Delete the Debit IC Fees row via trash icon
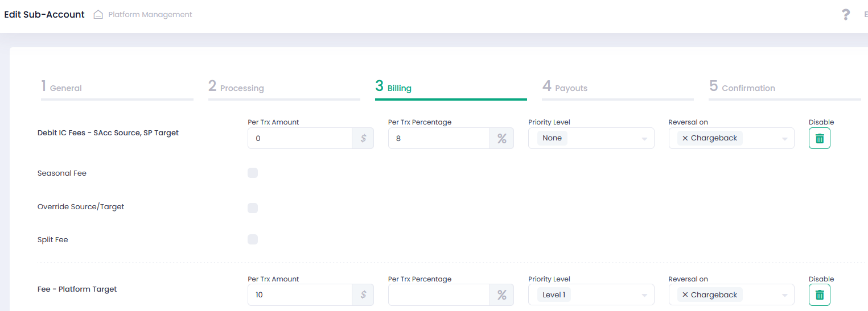 pyautogui.click(x=819, y=138)
